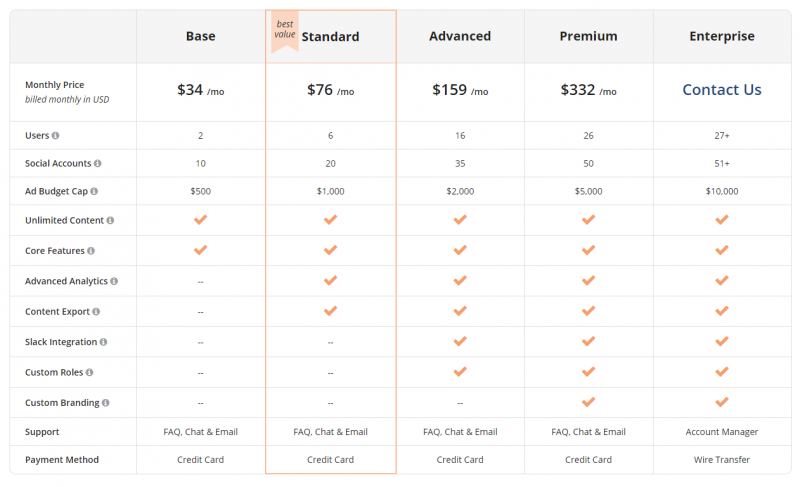Show info for Advanced Analytics icon
Screen dimensions: 800x487
pyautogui.click(x=114, y=281)
